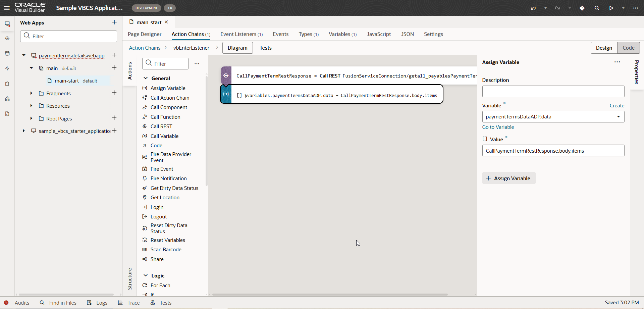Add page under main flow plus icon
Screen dimensions: 644x309
[114, 68]
